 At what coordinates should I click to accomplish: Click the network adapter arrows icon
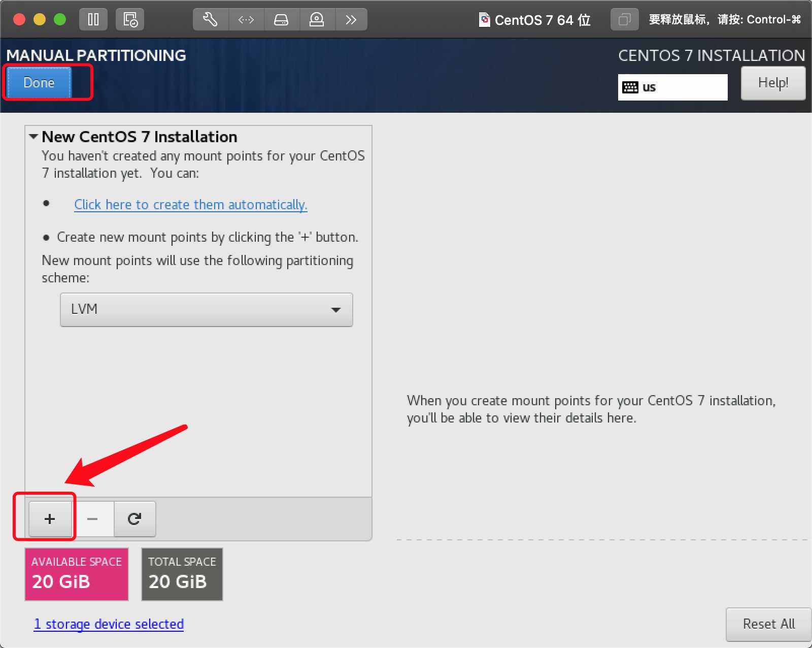click(x=246, y=20)
